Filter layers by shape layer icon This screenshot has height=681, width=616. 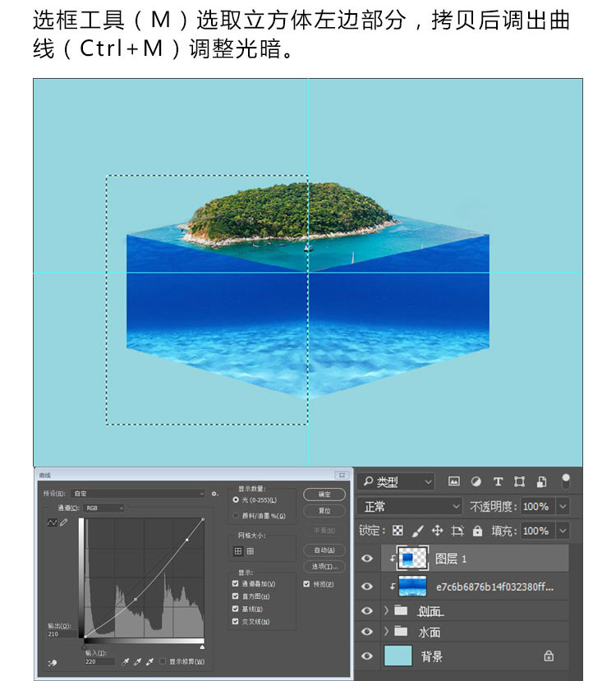tap(519, 481)
